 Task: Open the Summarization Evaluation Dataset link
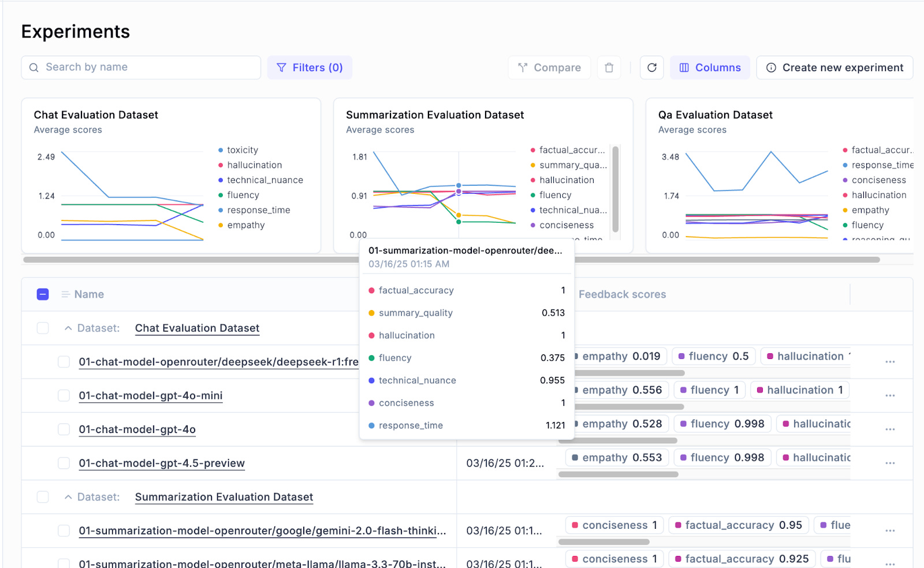pyautogui.click(x=224, y=497)
